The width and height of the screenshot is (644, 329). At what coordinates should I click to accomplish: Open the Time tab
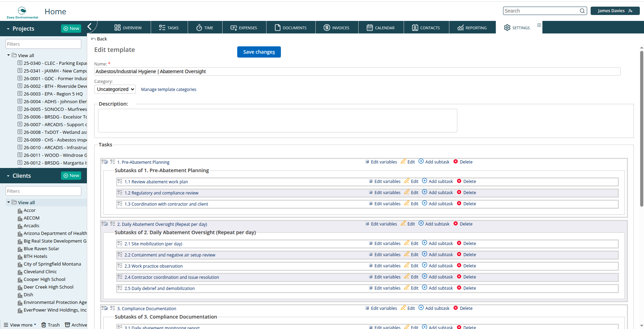pos(205,28)
